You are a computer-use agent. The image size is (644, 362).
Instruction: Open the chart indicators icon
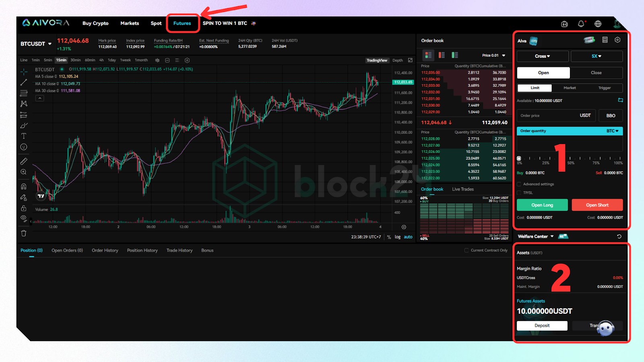coord(167,60)
